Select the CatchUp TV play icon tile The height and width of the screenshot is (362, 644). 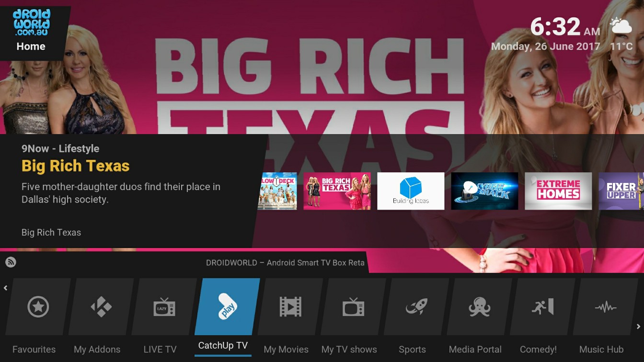(x=227, y=307)
